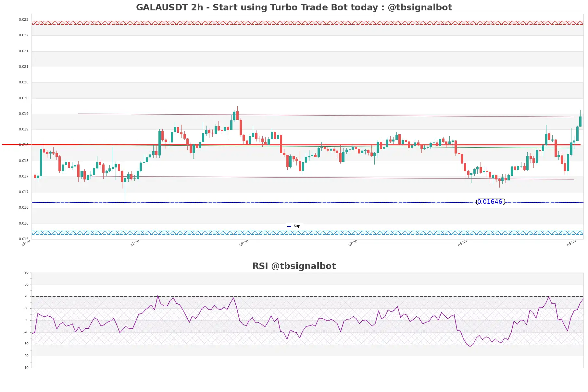Click the RSI axis value 70
The width and height of the screenshot is (588, 392).
26,296
